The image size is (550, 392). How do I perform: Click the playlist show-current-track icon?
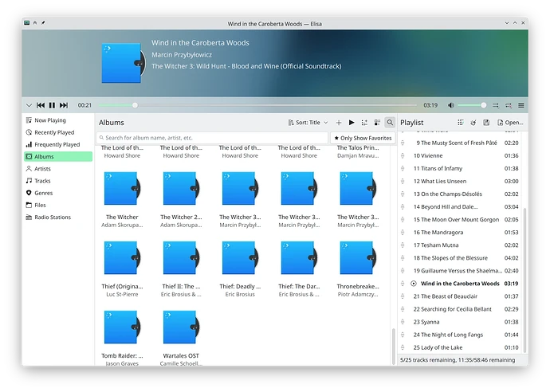point(461,123)
